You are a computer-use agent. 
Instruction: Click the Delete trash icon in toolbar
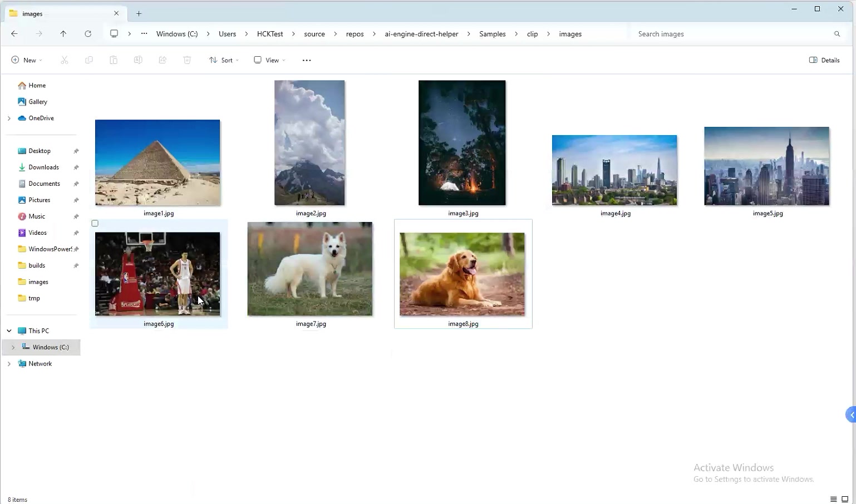tap(187, 60)
